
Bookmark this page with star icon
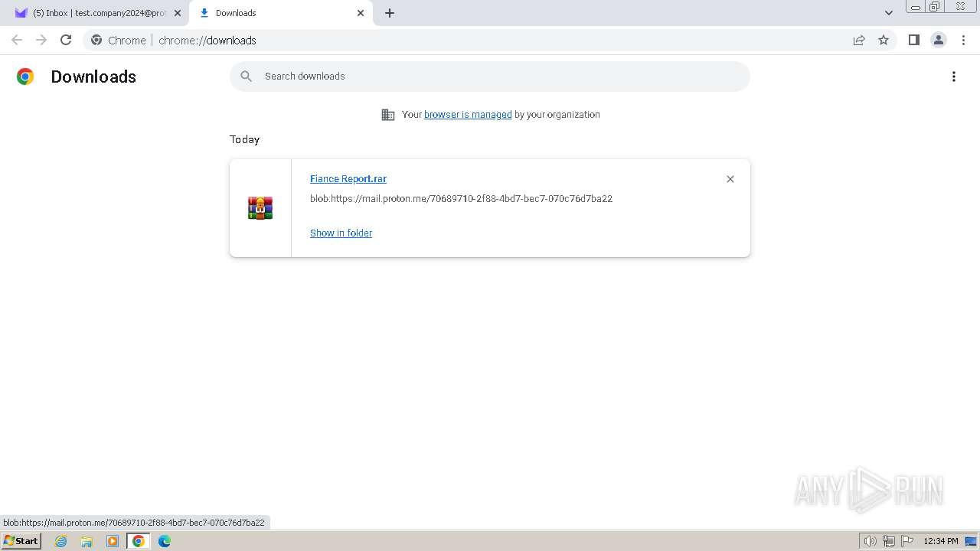pos(884,40)
